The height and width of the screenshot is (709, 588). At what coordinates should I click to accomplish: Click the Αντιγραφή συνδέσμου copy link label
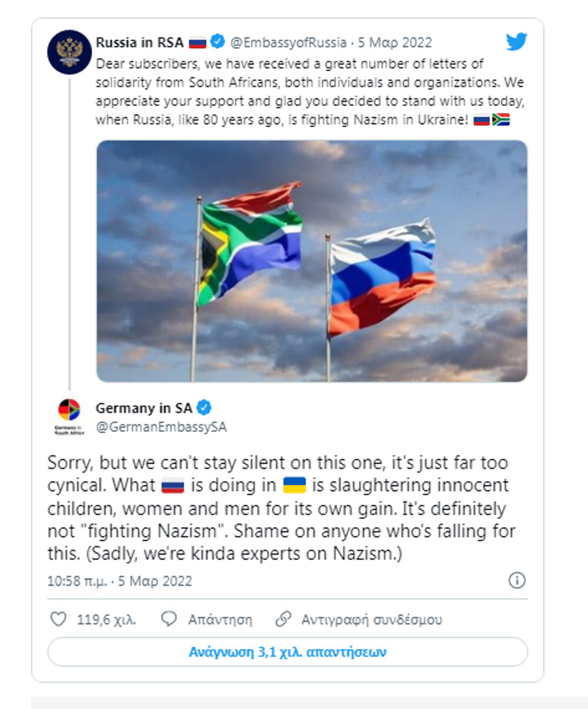click(372, 620)
